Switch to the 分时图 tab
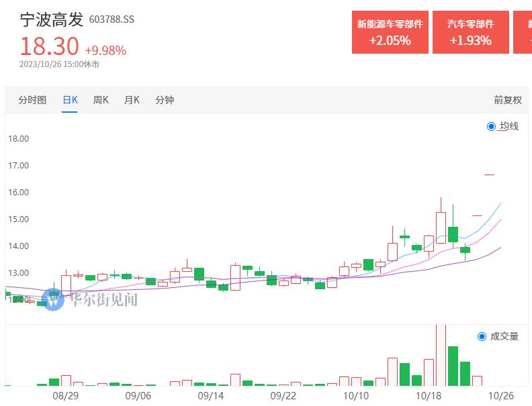 [x=32, y=100]
